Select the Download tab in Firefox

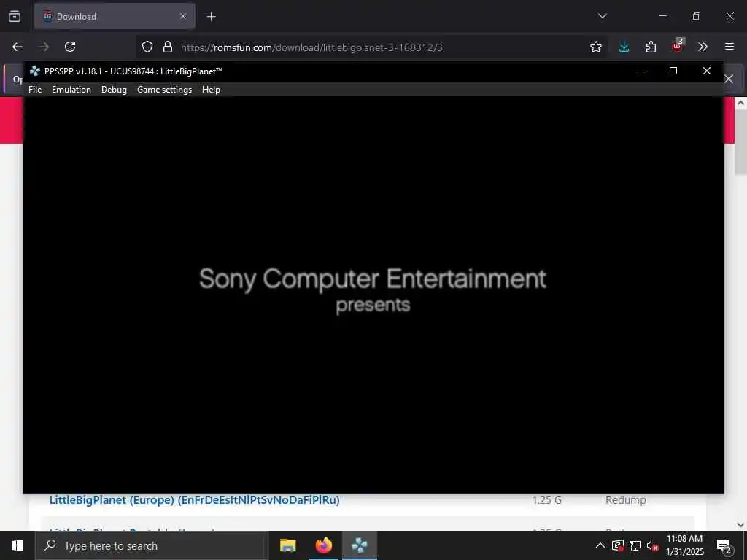(115, 16)
